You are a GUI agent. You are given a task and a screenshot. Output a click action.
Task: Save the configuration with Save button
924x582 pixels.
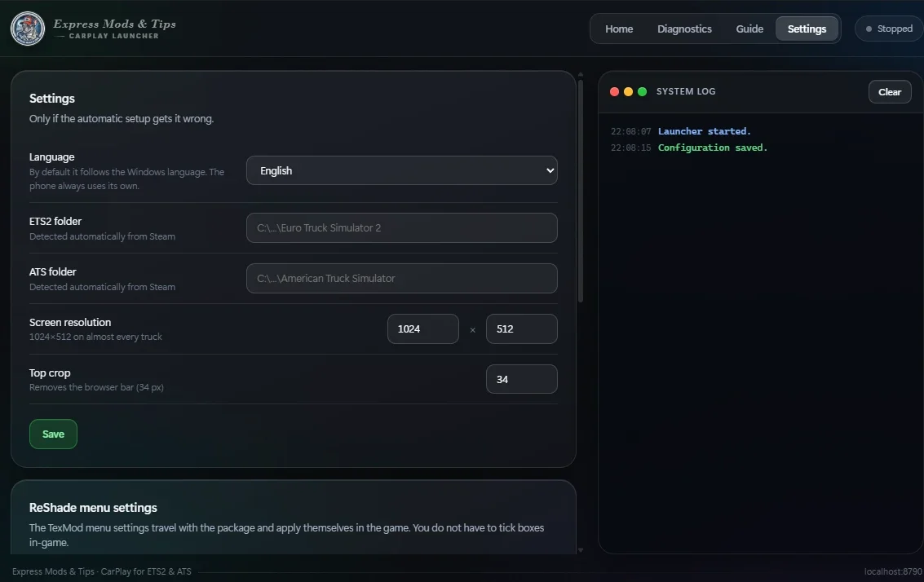point(53,434)
